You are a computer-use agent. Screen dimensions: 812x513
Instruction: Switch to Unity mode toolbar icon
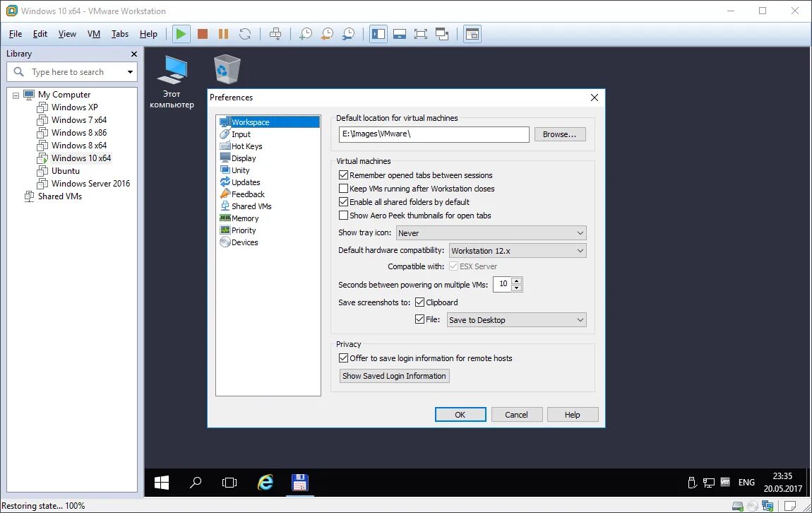point(442,34)
